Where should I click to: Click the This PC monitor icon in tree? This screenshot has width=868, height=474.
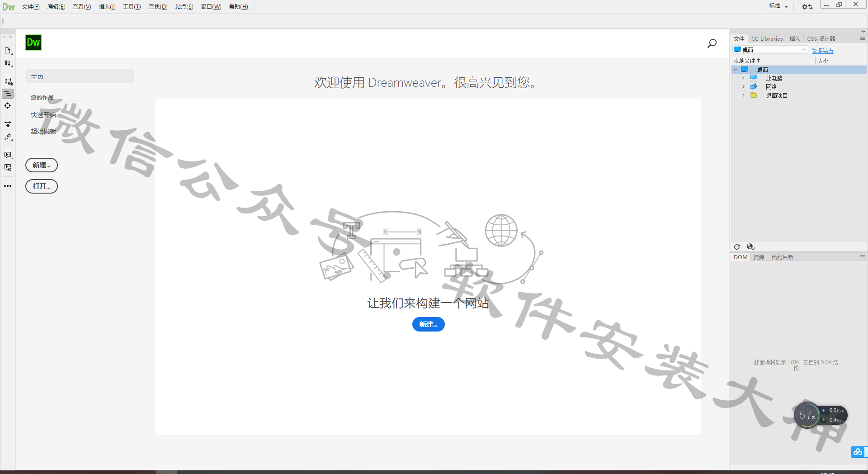(x=754, y=78)
